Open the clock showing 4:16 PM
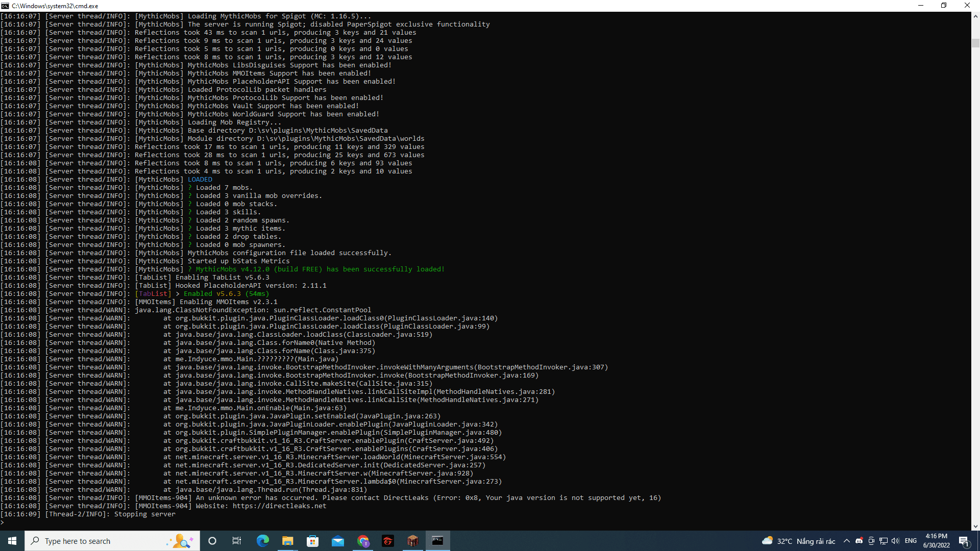The width and height of the screenshot is (980, 551). 936,541
